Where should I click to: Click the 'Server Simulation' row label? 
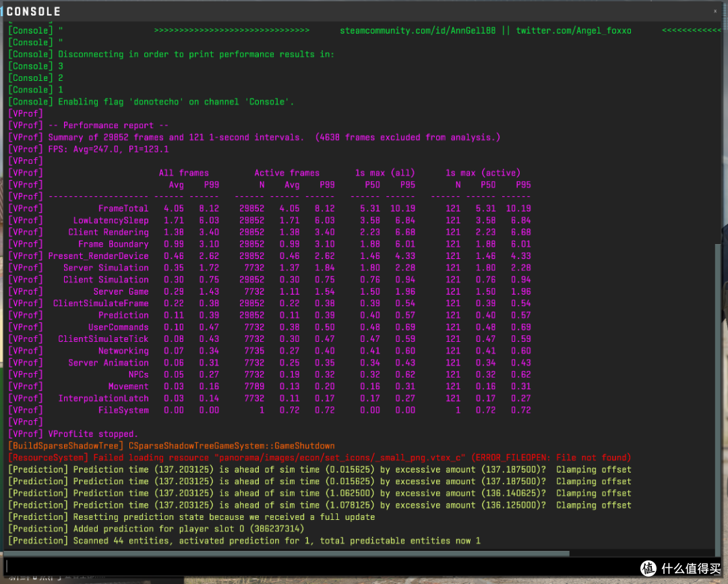pyautogui.click(x=107, y=268)
